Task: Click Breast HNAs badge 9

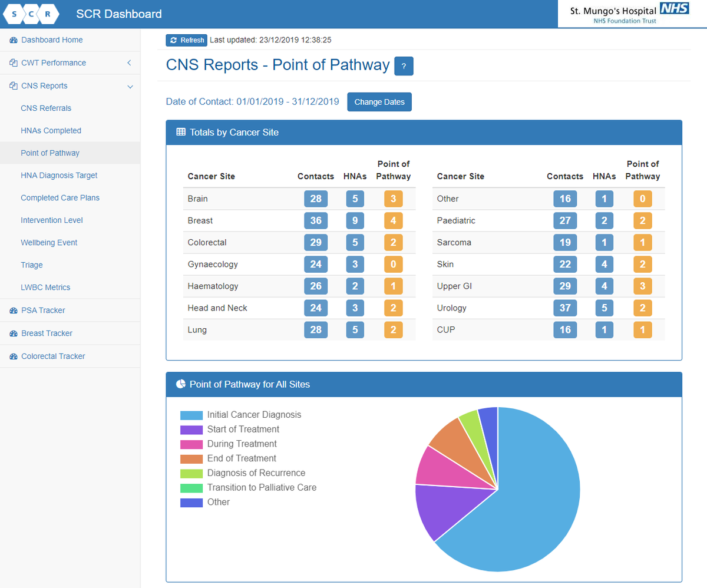Action: pos(355,220)
